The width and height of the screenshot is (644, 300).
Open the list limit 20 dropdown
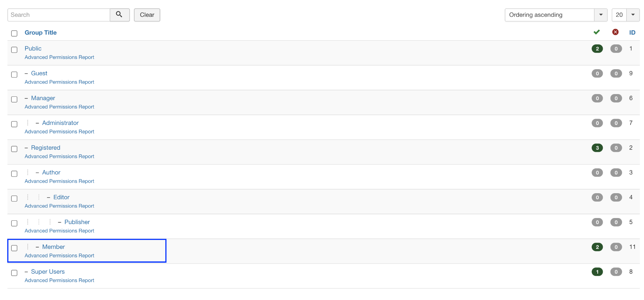[625, 15]
